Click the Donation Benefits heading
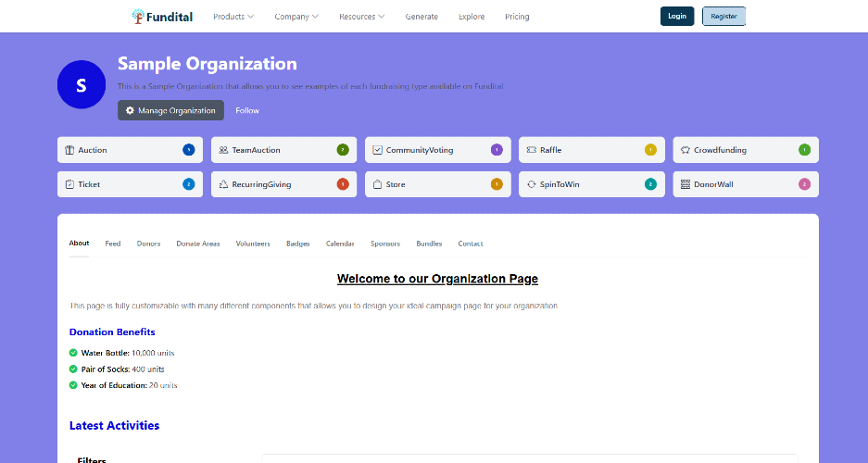This screenshot has width=868, height=463. click(x=112, y=332)
